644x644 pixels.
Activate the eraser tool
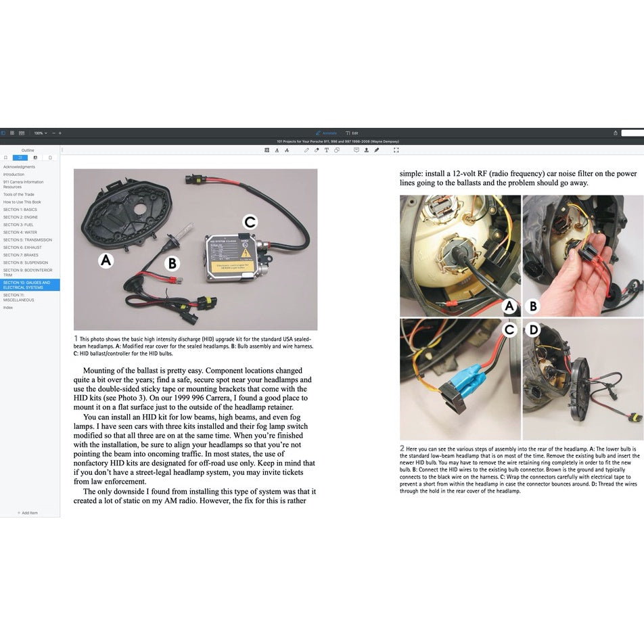(317, 150)
